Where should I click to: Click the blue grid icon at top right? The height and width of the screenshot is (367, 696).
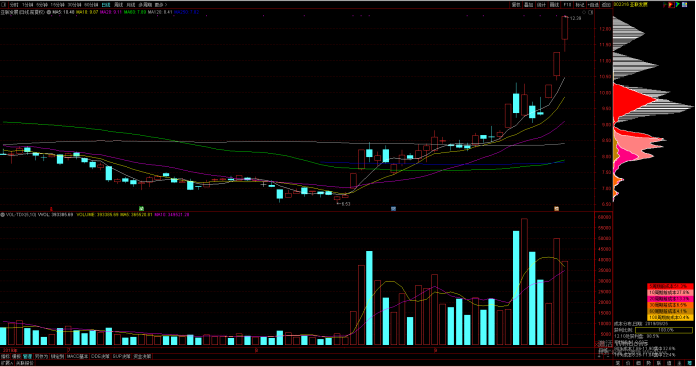tap(684, 4)
